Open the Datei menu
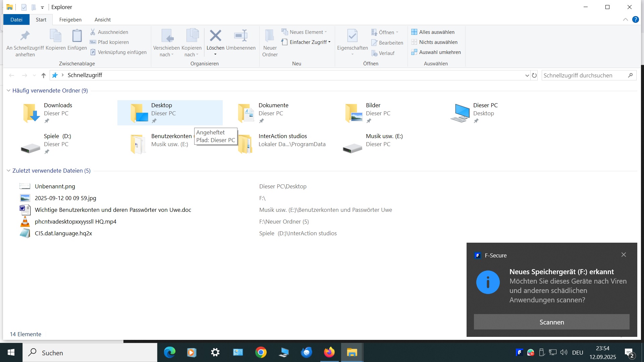 16,20
